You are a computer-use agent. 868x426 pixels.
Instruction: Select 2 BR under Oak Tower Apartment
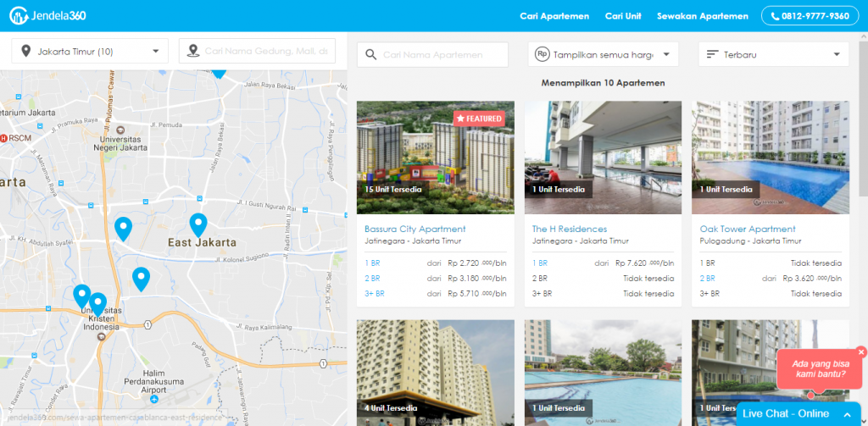click(708, 279)
